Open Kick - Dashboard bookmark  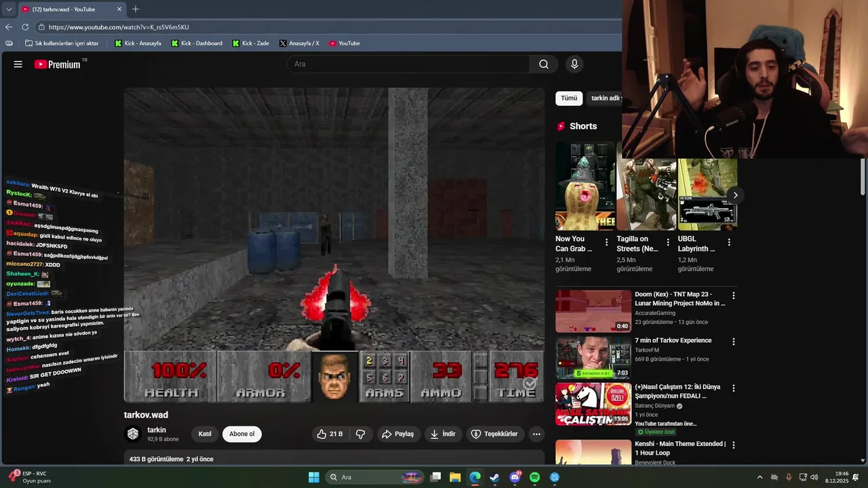coord(197,43)
